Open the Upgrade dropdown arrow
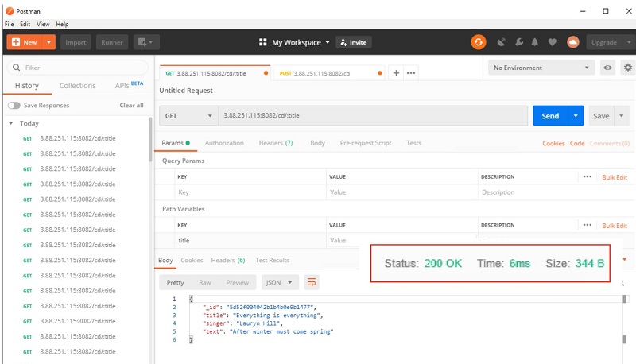This screenshot has width=636, height=364. click(629, 42)
